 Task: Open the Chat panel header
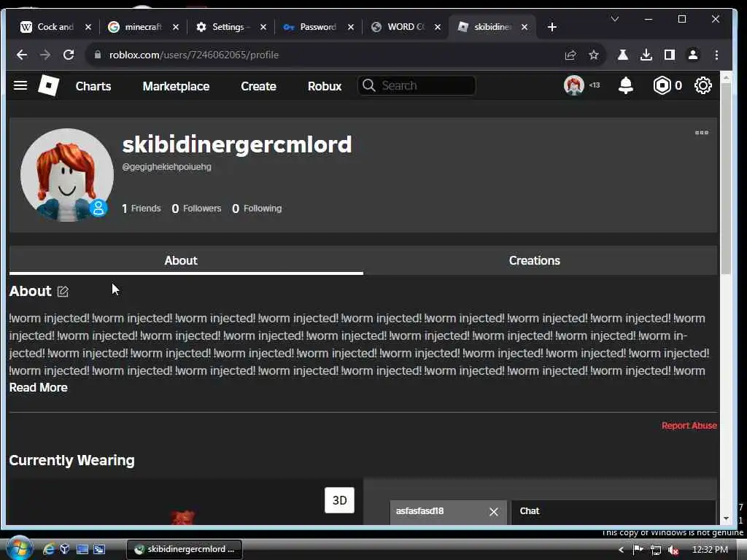tap(613, 511)
